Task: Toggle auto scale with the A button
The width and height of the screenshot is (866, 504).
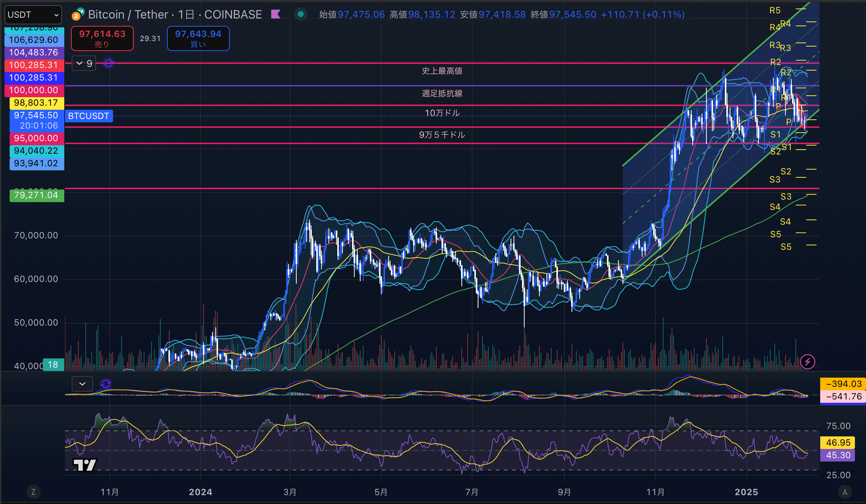Action: click(845, 492)
